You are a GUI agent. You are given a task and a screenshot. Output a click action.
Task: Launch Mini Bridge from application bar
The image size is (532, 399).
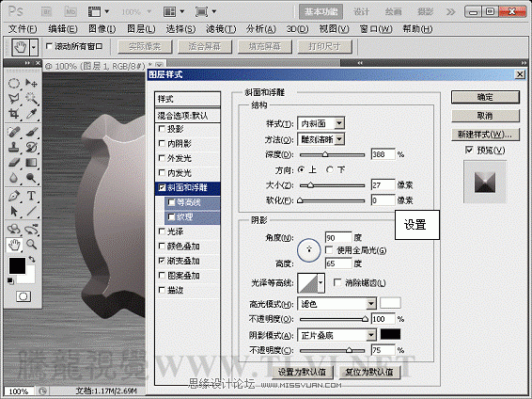[x=70, y=12]
